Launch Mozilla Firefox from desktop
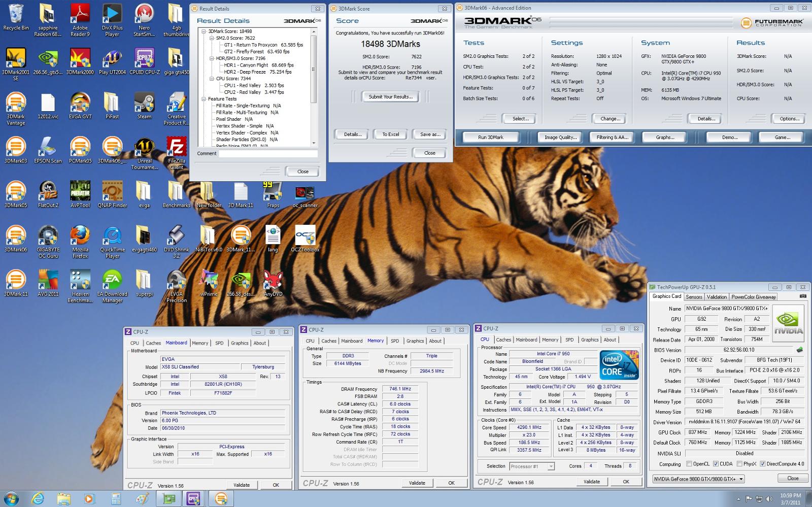The image size is (812, 507). (x=80, y=242)
